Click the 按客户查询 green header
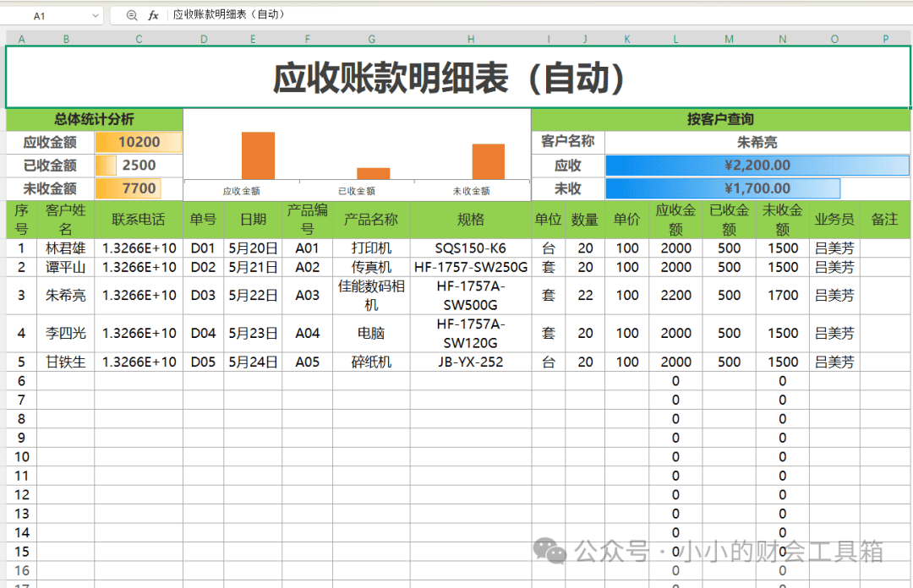The image size is (913, 588). pos(721,119)
